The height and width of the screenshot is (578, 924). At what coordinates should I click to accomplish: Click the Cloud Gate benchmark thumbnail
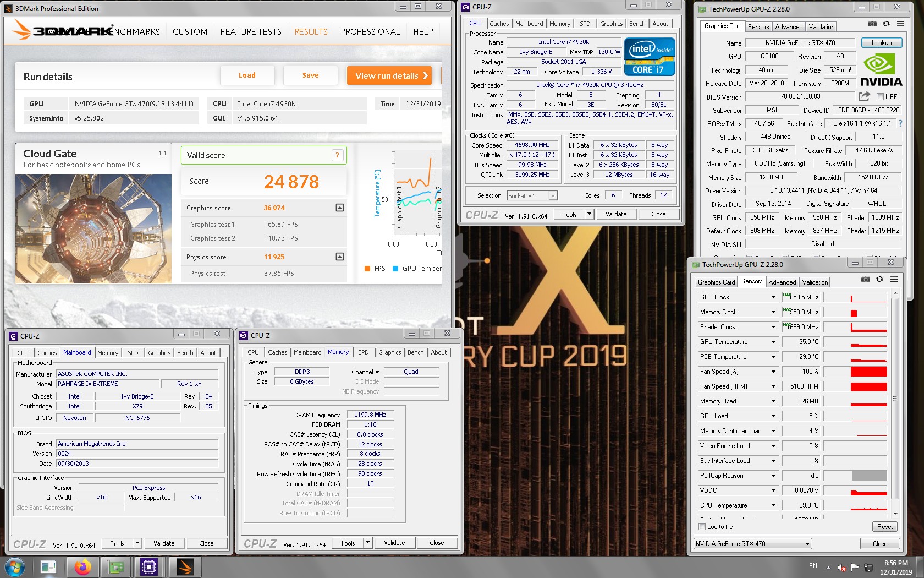pyautogui.click(x=94, y=229)
